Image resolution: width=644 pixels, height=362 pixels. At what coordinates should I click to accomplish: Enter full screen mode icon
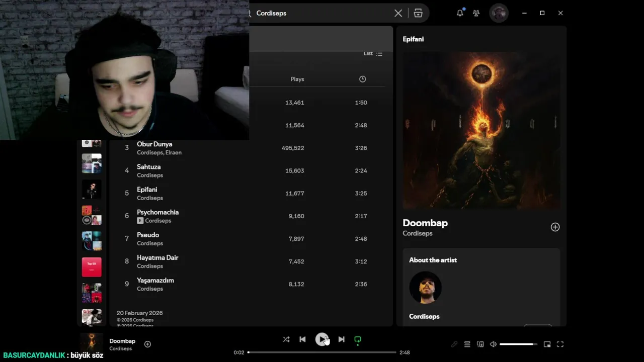click(560, 344)
